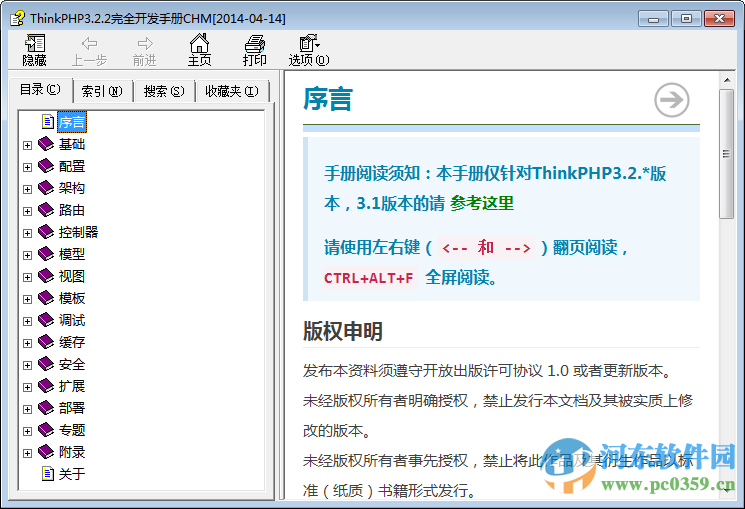The height and width of the screenshot is (509, 745).
Task: Expand the 架构 tree node
Action: pos(28,189)
